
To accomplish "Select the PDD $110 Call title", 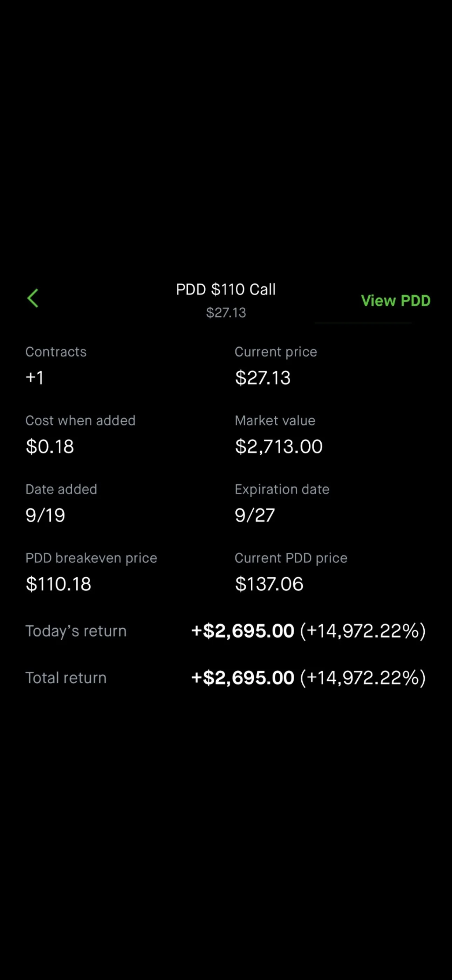I will [226, 290].
